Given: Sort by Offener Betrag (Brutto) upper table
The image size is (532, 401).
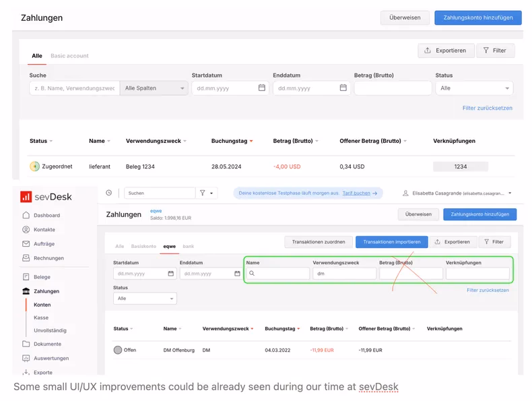Looking at the screenshot, I should coord(373,141).
